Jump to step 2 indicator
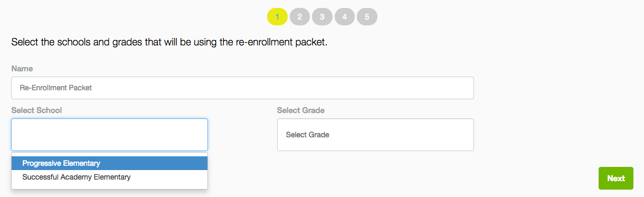 (x=299, y=16)
